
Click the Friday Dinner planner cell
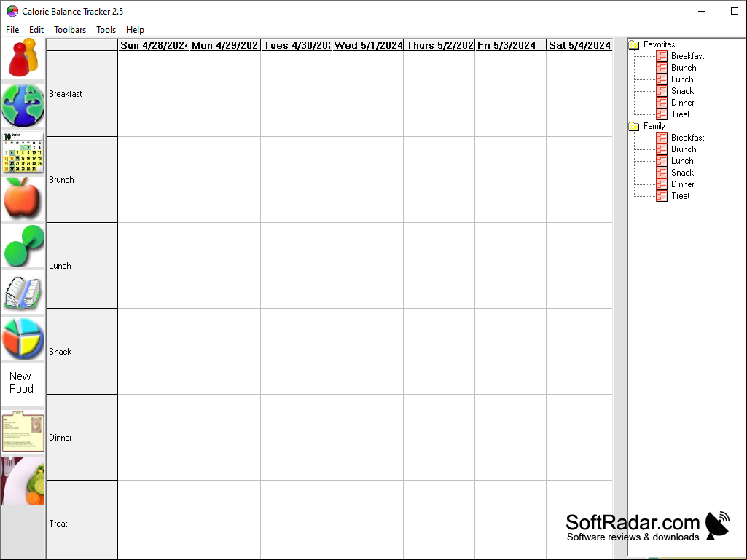(511, 437)
